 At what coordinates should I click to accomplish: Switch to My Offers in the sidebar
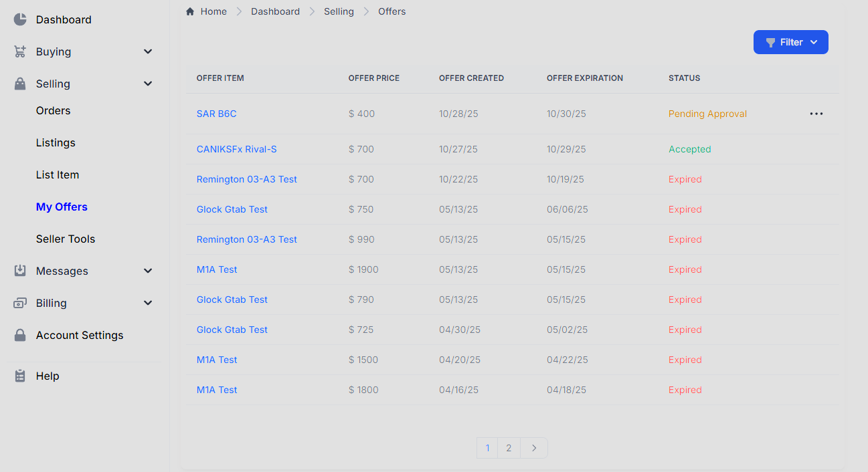tap(62, 207)
